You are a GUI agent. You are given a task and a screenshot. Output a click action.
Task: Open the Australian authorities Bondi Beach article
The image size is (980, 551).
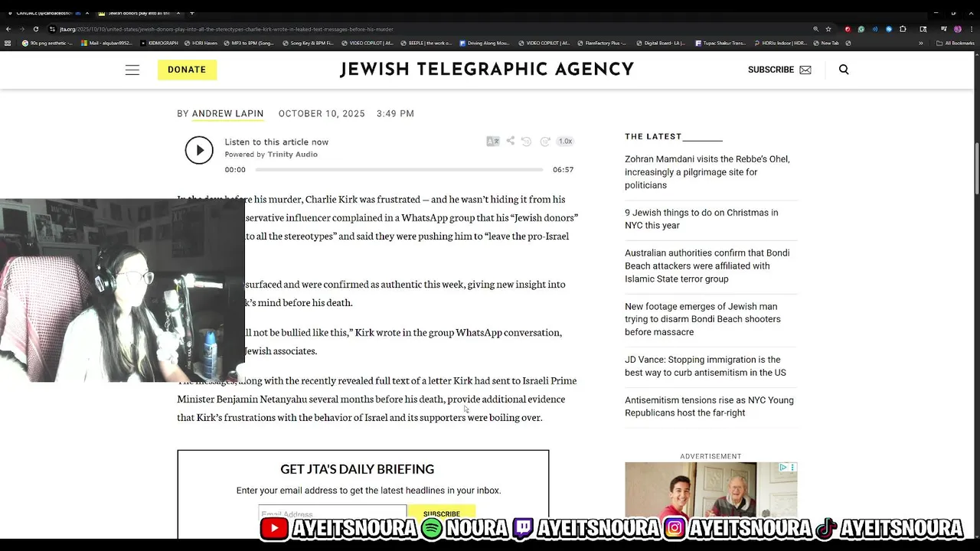coord(707,266)
